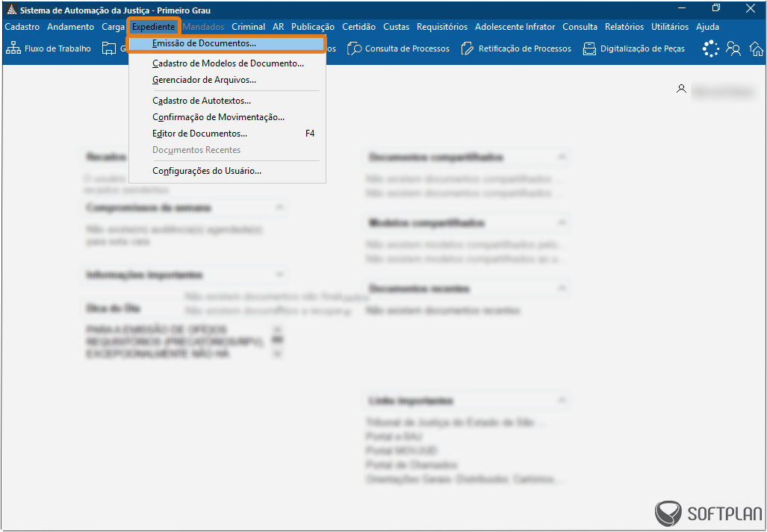Click the Fluxo de Trabalho toolbar label
This screenshot has height=532, width=767.
coord(58,48)
